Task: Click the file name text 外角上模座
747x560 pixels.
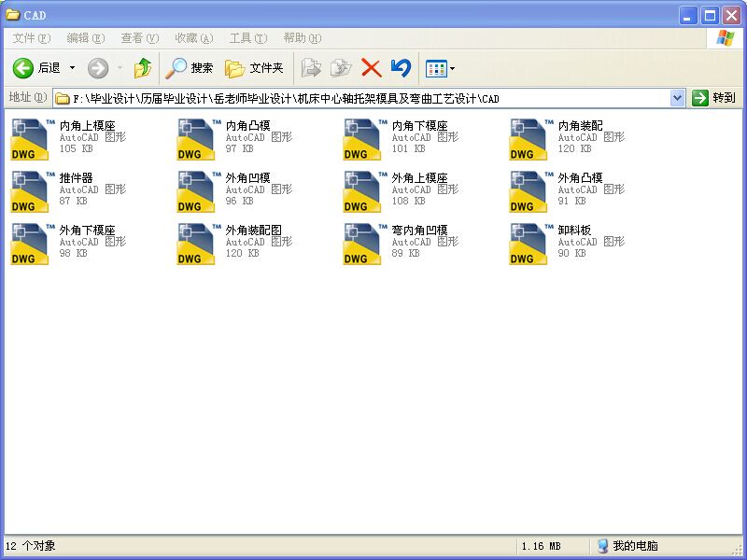Action: 420,178
